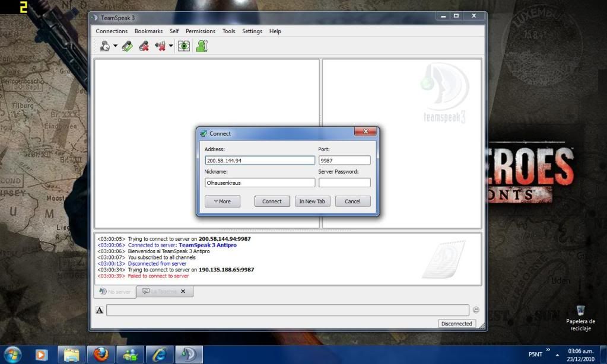Click log address 190.135.188.65:9987
607x364 pixels.
click(227, 270)
